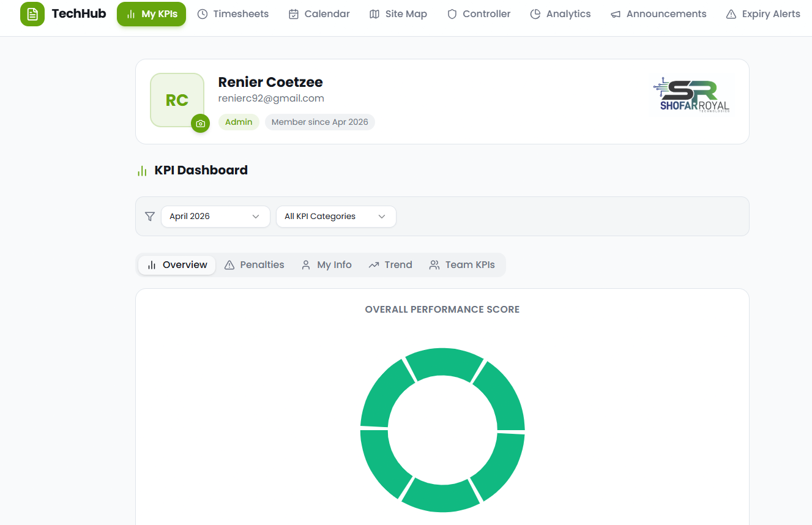Screen dimensions: 812x525
Task: Click the name Renier Coetzee
Action: click(270, 82)
